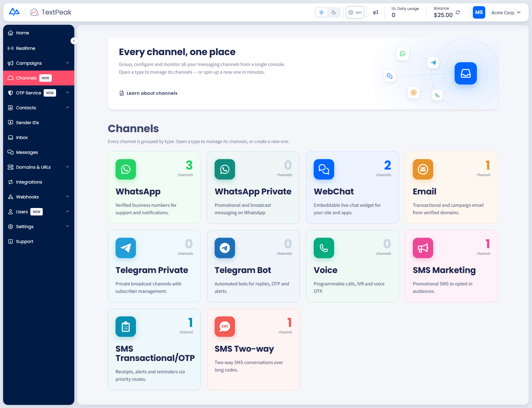Expand the Campaigns submenu chevron

coord(68,63)
